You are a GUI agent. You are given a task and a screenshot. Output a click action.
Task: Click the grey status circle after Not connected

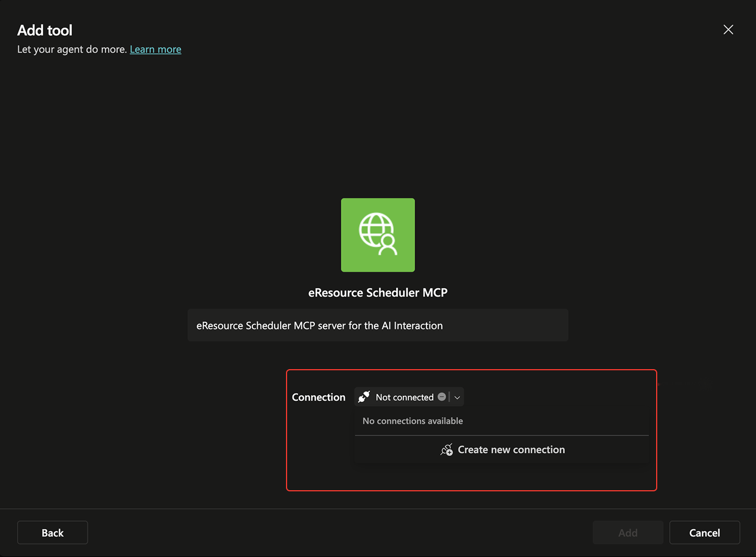coord(442,397)
